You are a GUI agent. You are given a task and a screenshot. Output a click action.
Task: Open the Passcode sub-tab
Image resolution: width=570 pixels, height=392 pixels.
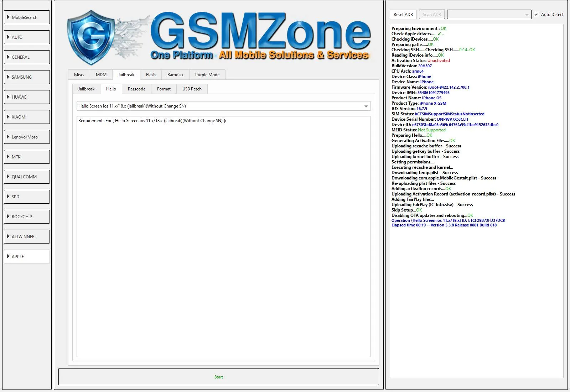point(136,89)
